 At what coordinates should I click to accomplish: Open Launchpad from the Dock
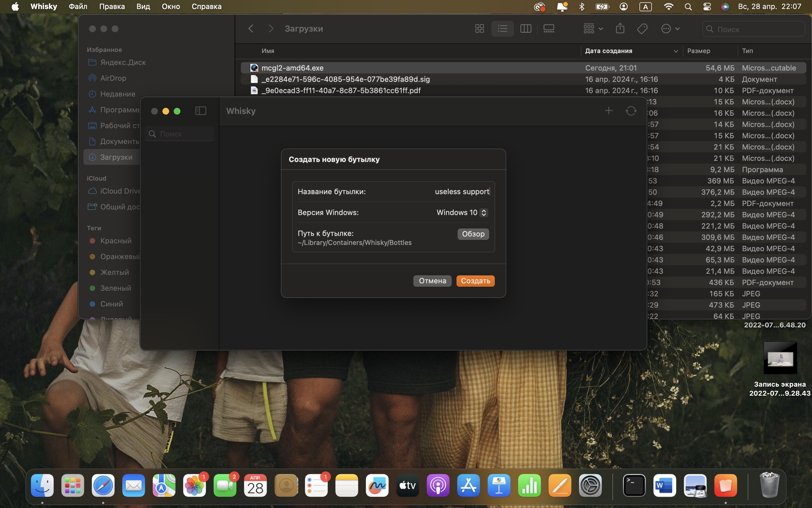tap(73, 485)
